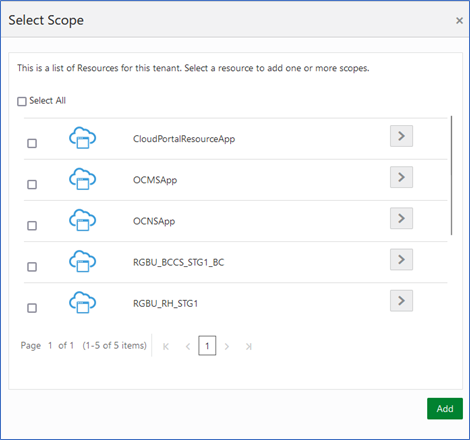Tick the OCMSApp checkbox
The image size is (470, 440).
click(x=32, y=184)
